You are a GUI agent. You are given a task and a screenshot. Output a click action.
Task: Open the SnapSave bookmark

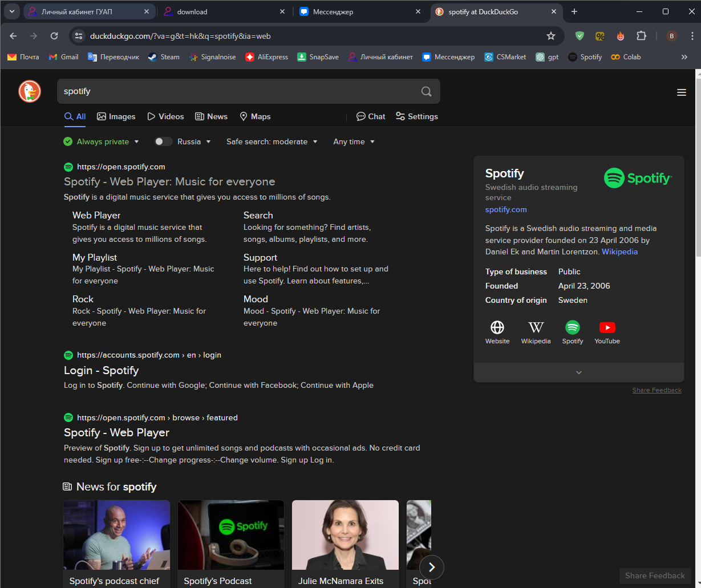click(x=318, y=57)
